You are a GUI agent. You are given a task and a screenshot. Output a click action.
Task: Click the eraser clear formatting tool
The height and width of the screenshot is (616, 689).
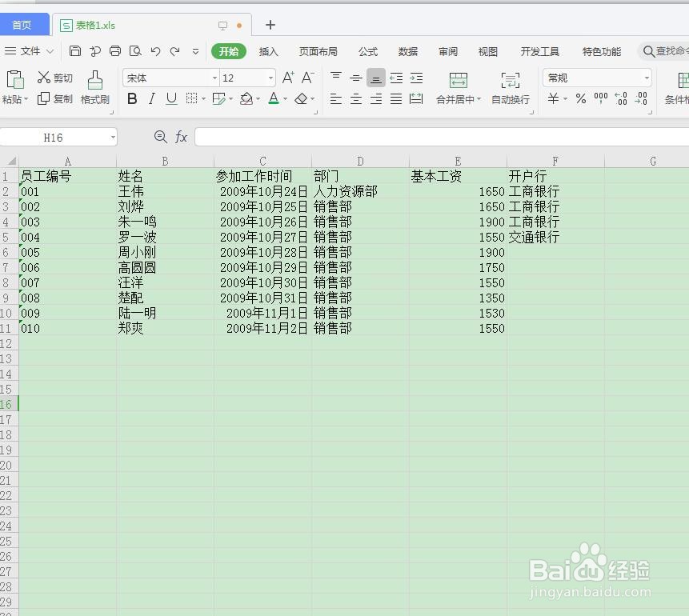(301, 99)
